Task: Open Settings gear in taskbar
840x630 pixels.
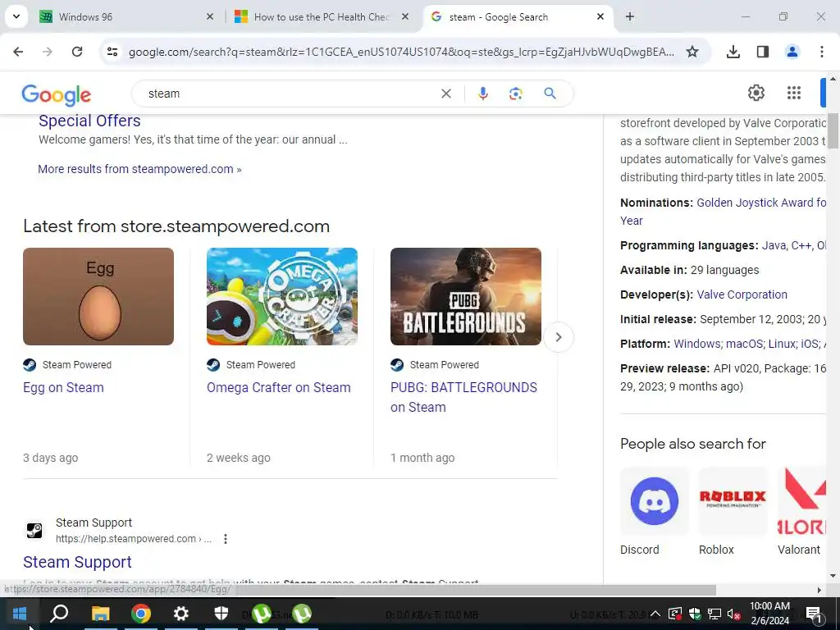Action: [181, 614]
